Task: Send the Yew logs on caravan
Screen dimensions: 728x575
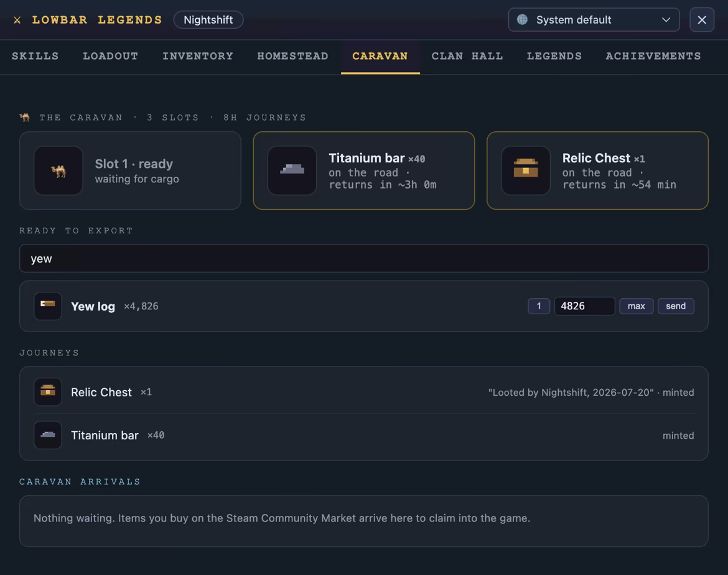Action: [x=676, y=306]
